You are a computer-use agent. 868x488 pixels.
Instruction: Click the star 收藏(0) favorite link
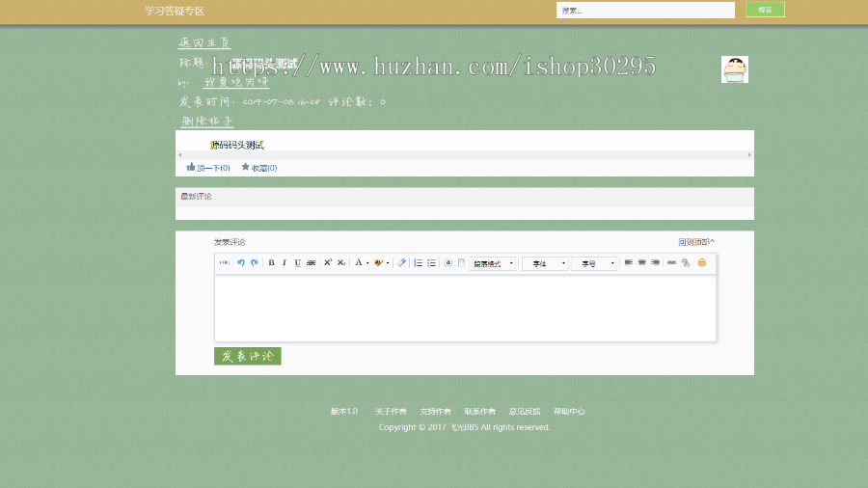(x=259, y=167)
